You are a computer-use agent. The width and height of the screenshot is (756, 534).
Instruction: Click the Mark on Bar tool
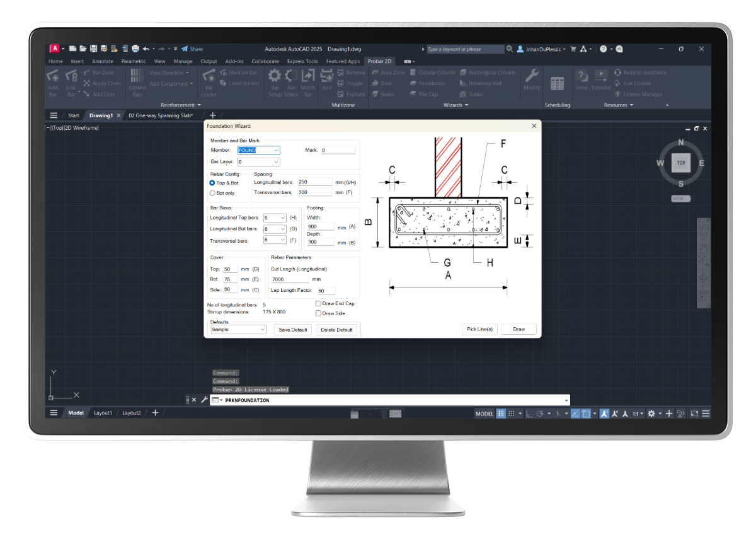click(x=239, y=73)
